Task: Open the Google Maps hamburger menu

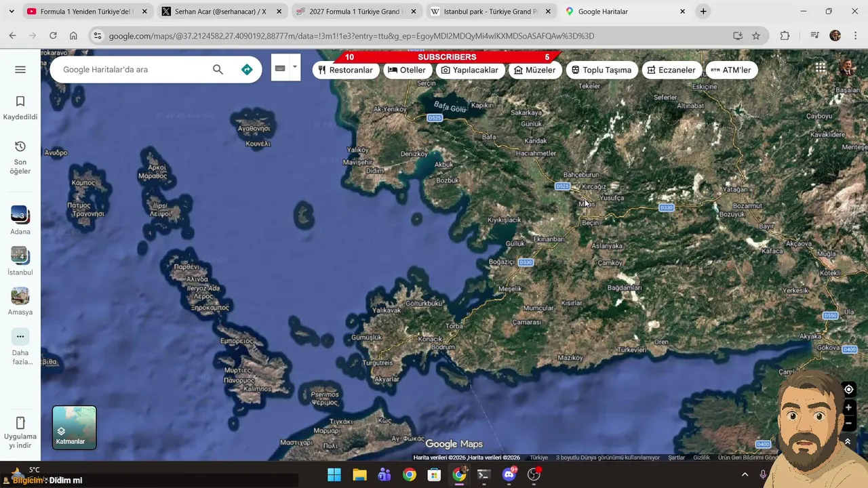Action: pyautogui.click(x=20, y=70)
